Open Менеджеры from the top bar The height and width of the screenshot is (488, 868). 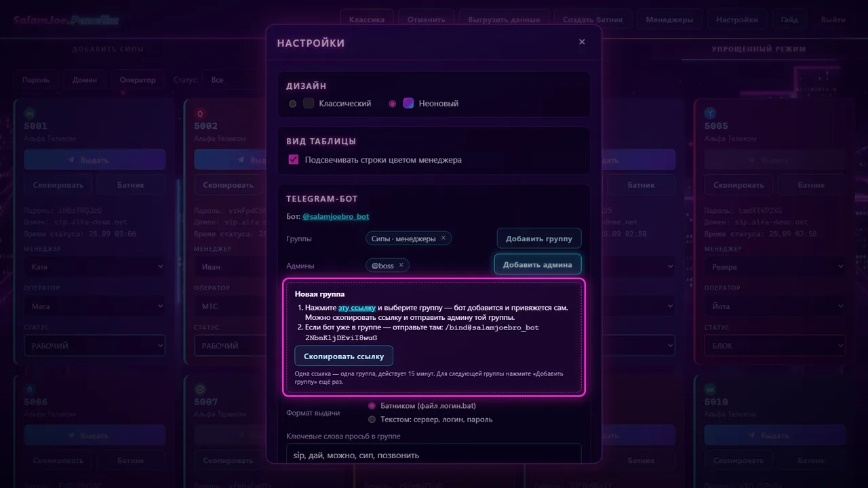click(x=670, y=20)
